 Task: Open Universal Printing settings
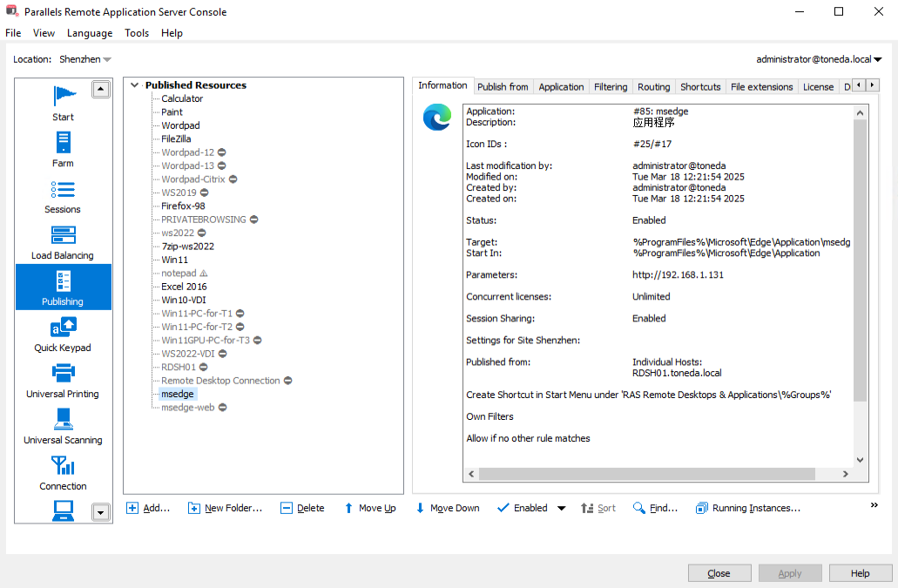tap(63, 380)
